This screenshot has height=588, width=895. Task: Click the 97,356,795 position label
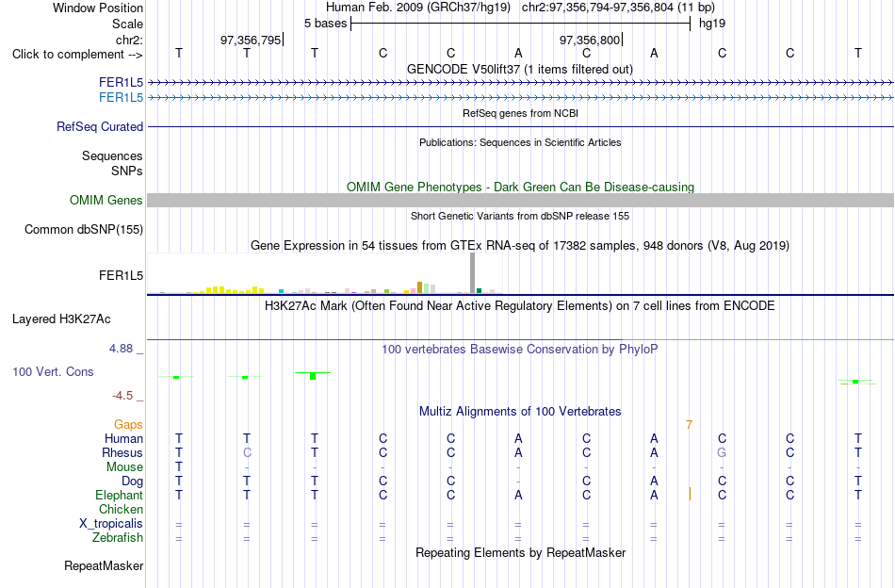tap(251, 40)
